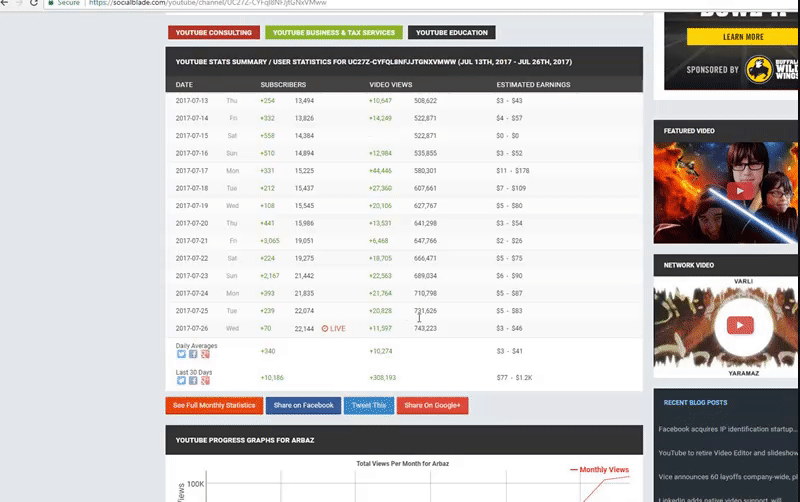Click the +10,274 daily average views
800x502 pixels.
click(381, 352)
